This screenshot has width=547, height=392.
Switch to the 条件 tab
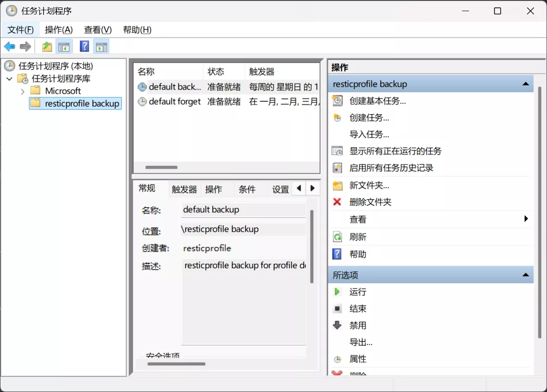(x=247, y=189)
